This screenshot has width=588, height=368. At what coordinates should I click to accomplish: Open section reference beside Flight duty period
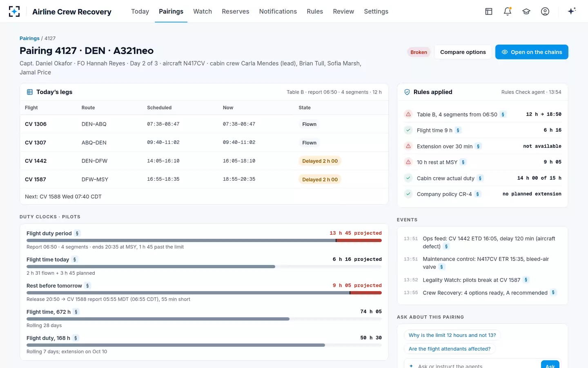[x=77, y=233]
